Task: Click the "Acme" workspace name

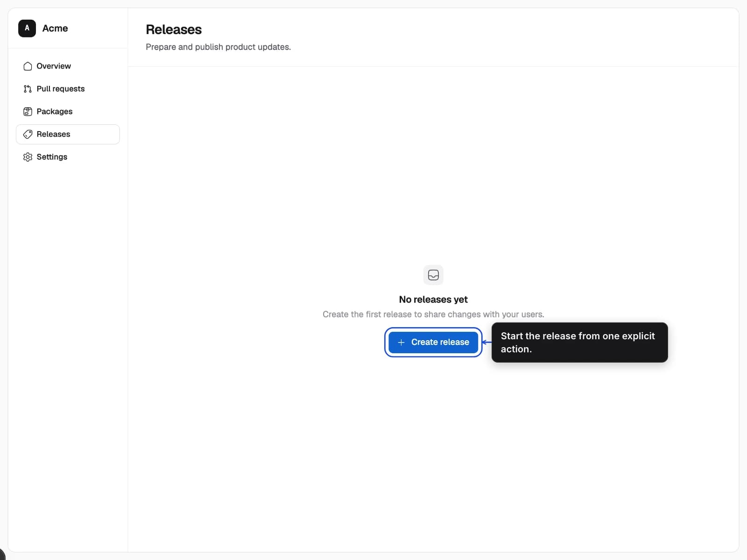Action: (x=55, y=28)
